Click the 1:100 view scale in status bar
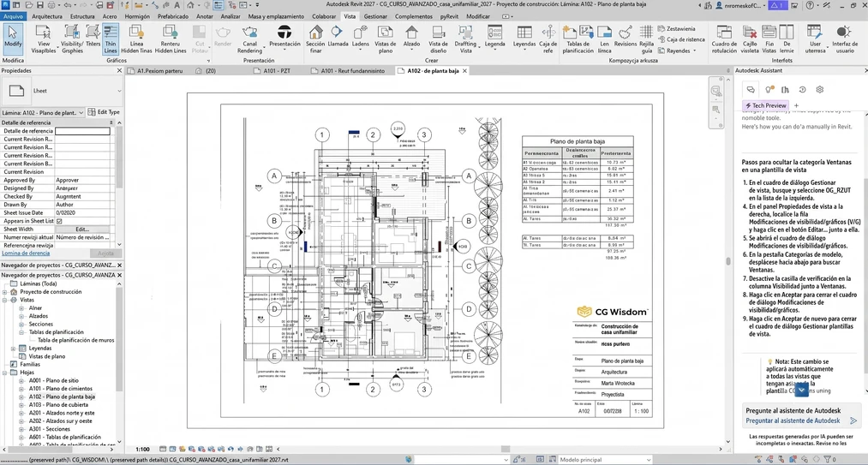The height and width of the screenshot is (465, 868). click(143, 450)
